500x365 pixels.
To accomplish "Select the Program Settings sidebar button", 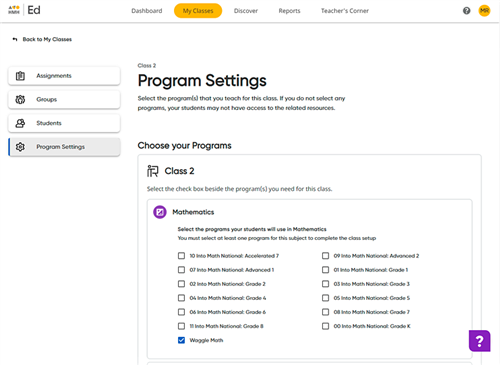I will click(x=64, y=147).
